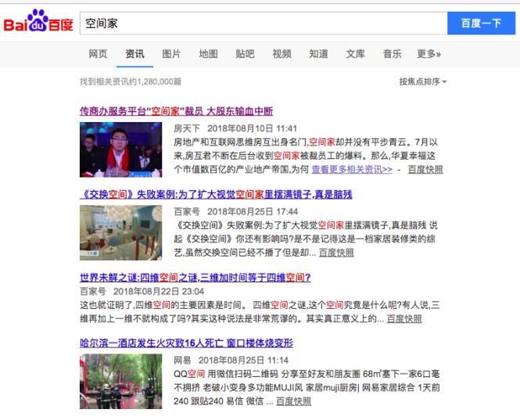Open the 图片 tab

pyautogui.click(x=171, y=54)
